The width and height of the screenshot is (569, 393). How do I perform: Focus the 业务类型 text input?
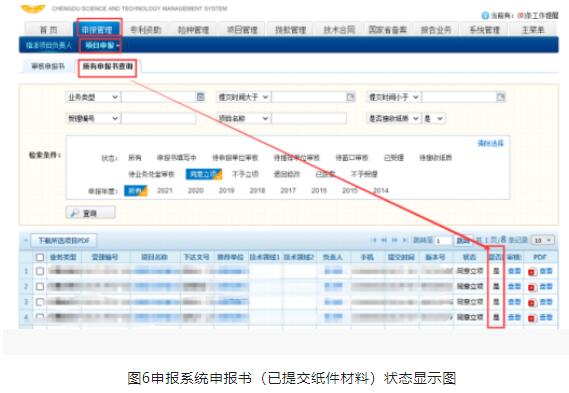tap(159, 97)
